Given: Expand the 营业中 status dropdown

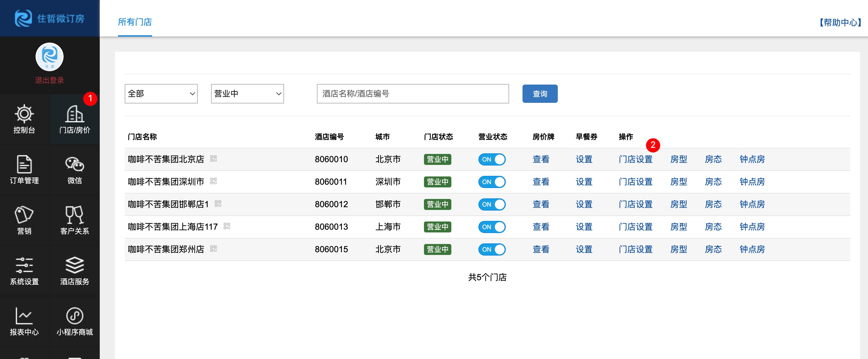Looking at the screenshot, I should [247, 94].
